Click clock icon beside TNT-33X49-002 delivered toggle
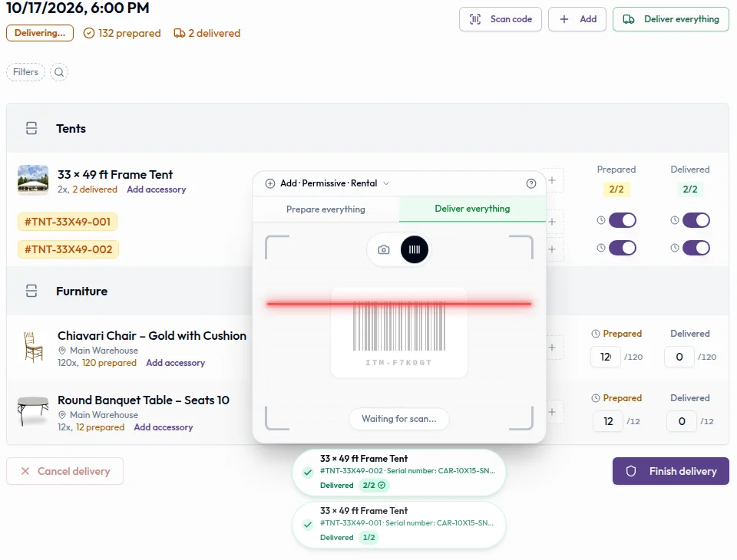The image size is (737, 560). 675,248
